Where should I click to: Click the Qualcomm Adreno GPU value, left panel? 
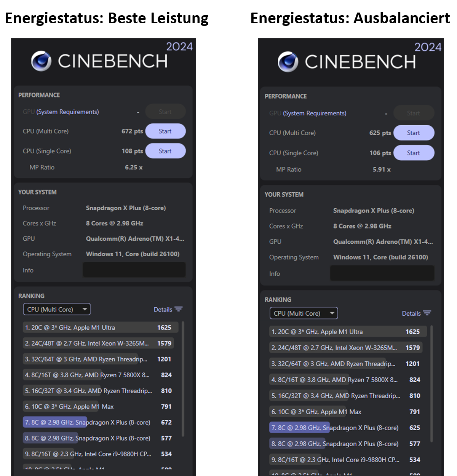135,239
